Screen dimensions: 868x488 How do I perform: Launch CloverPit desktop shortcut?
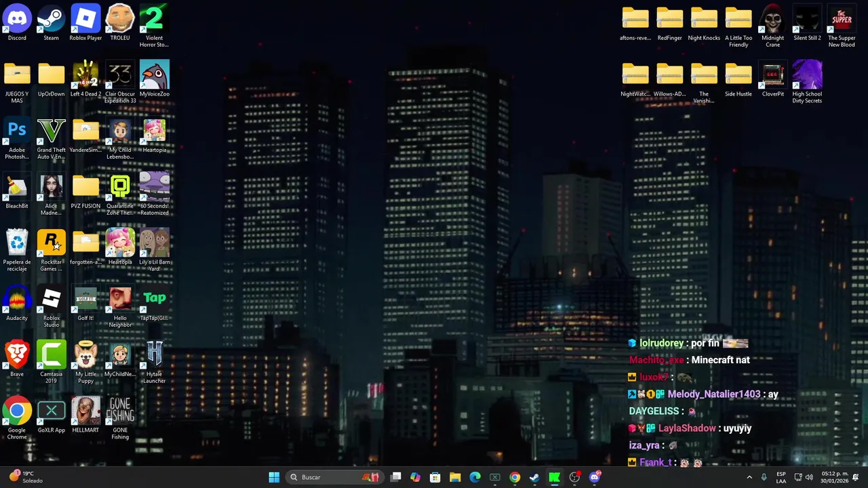(x=772, y=79)
